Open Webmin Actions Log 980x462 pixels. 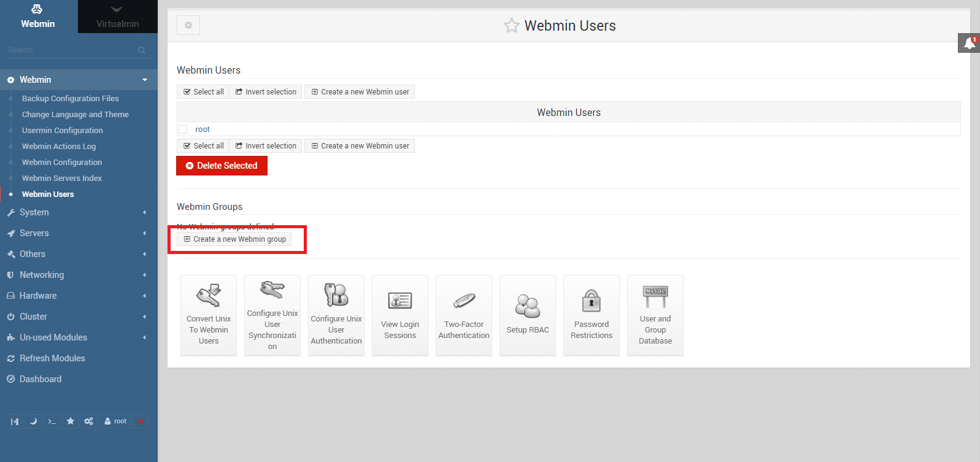pyautogui.click(x=58, y=147)
